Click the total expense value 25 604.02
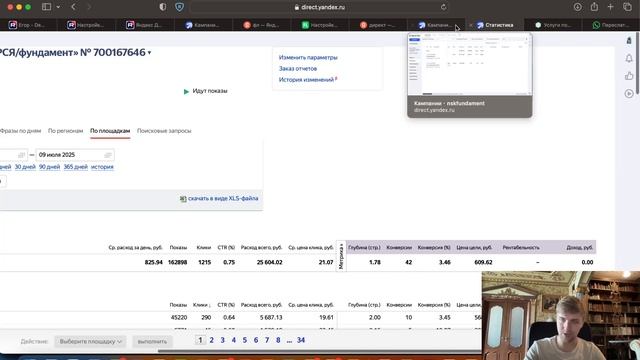This screenshot has width=640, height=360. coord(269,262)
